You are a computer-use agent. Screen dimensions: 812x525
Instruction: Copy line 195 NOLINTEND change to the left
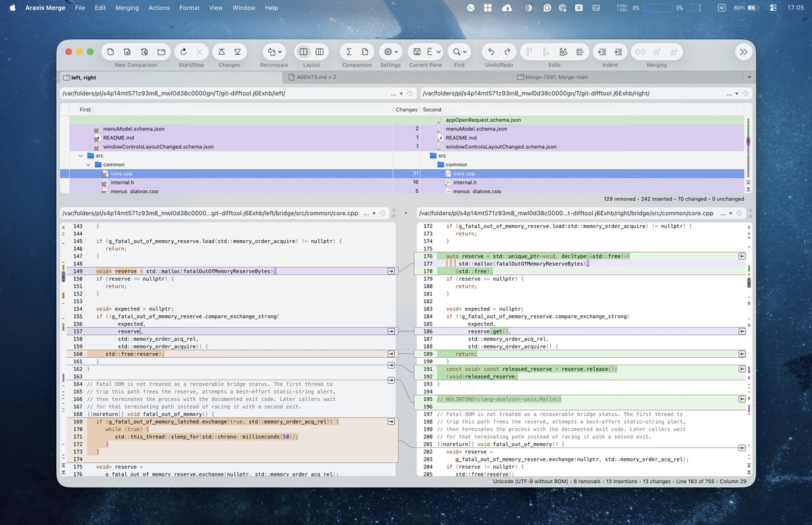(x=742, y=399)
